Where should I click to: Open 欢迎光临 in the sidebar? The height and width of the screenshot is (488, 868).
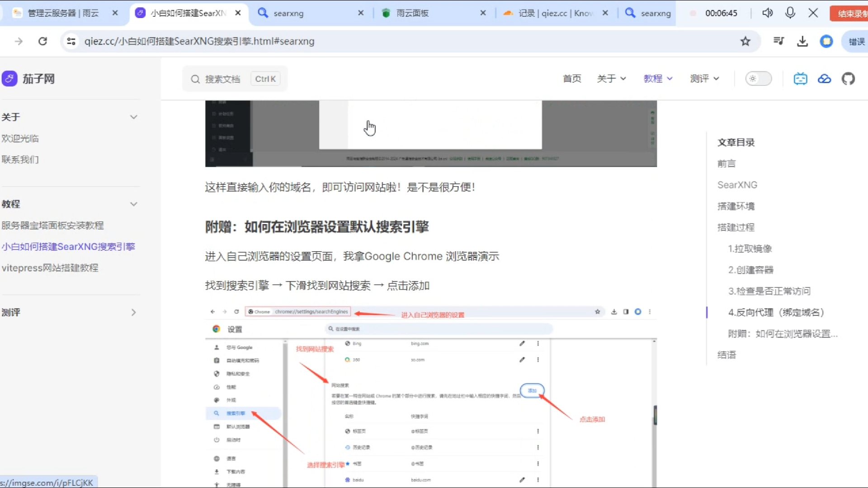click(x=20, y=138)
